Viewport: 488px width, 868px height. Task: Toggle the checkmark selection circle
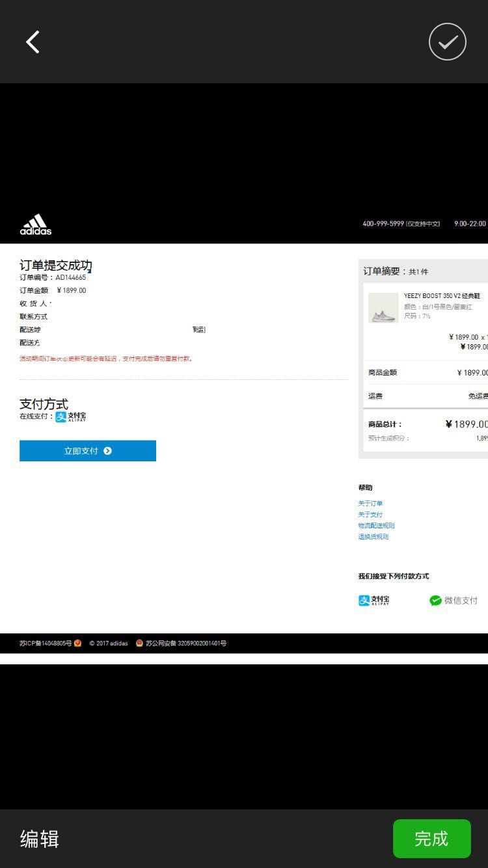tap(448, 42)
